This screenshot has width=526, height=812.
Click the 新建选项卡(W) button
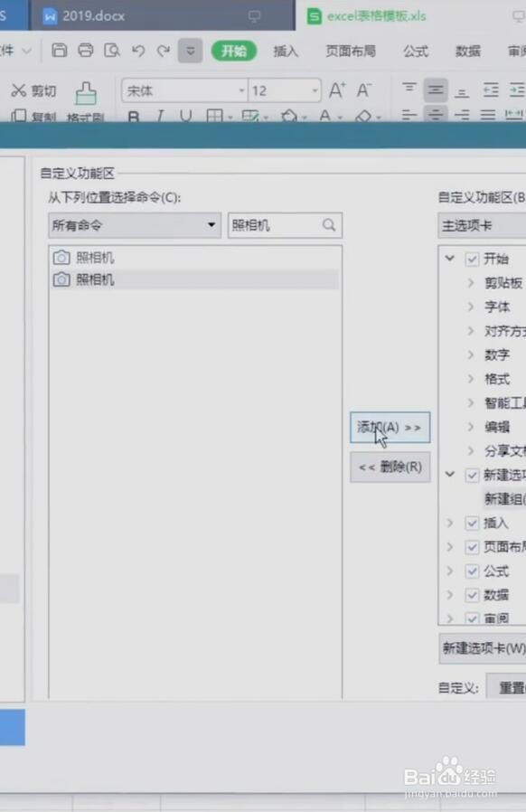tap(483, 647)
